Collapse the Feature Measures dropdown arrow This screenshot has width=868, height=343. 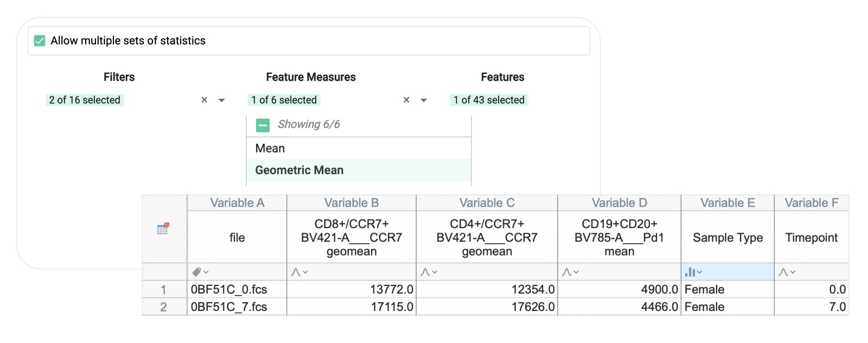click(x=424, y=100)
